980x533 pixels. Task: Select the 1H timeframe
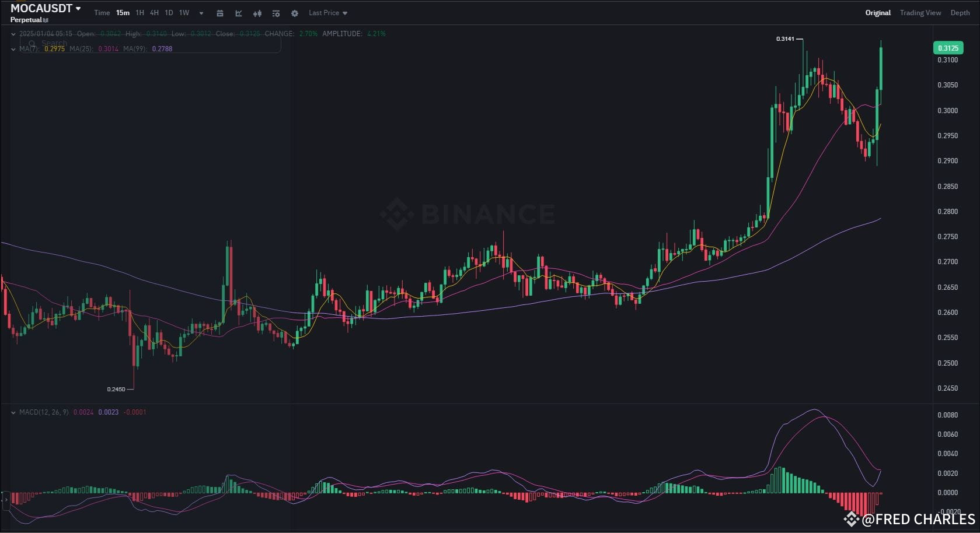[139, 12]
